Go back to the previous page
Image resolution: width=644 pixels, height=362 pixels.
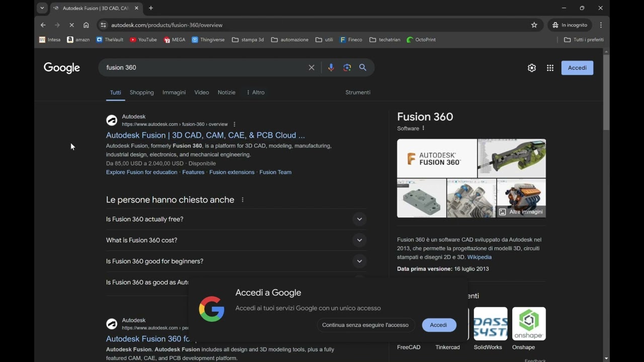pyautogui.click(x=43, y=25)
